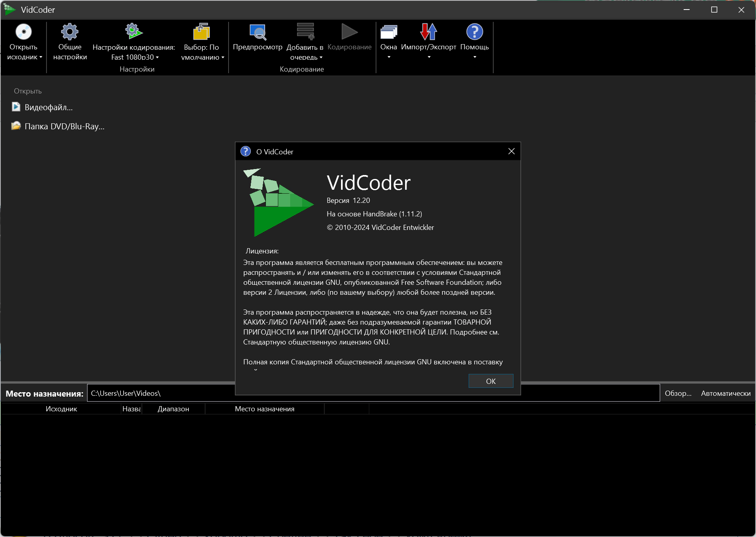
Task: Click the HandBrake (1.11.2) text
Action: click(374, 214)
